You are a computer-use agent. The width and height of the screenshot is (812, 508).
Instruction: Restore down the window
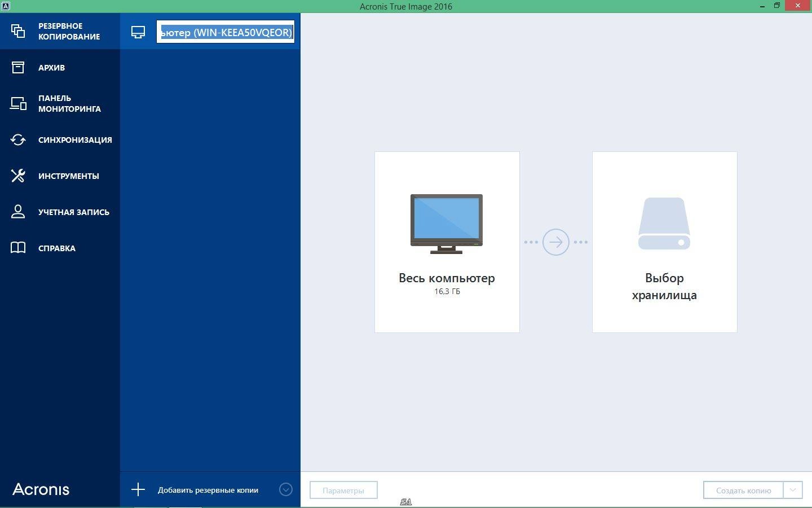pos(777,6)
